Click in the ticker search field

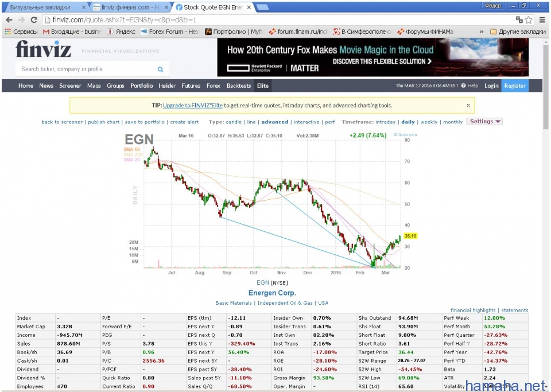[x=86, y=69]
